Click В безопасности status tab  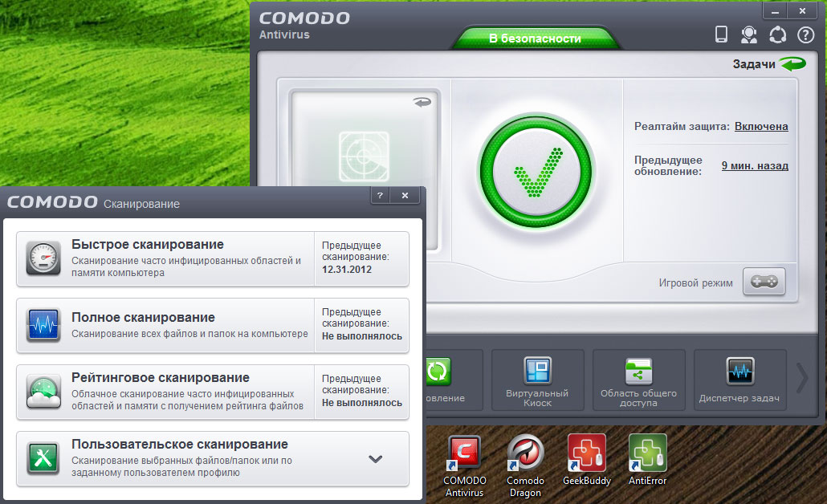point(535,39)
